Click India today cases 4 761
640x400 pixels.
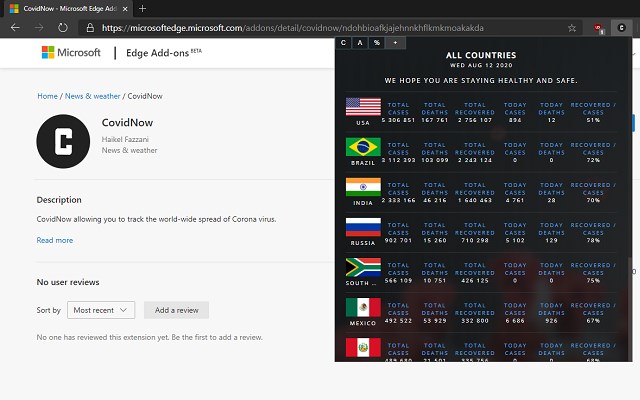coord(515,200)
